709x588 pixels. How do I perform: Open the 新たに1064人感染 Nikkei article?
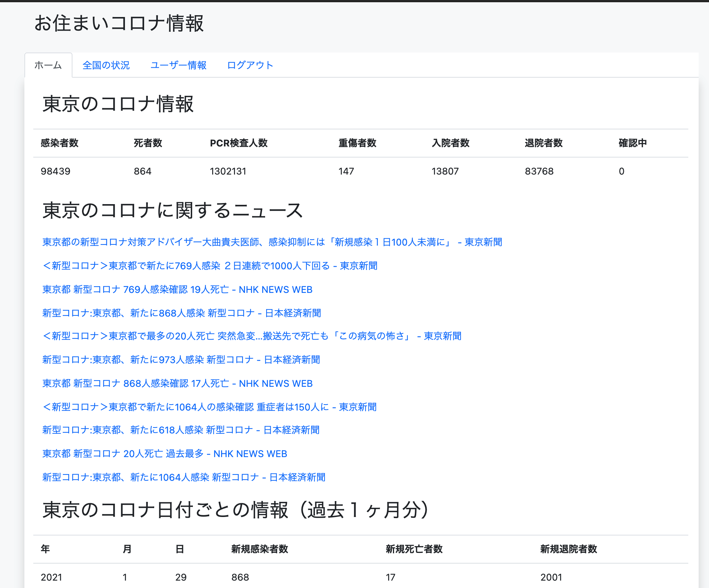coord(184,477)
